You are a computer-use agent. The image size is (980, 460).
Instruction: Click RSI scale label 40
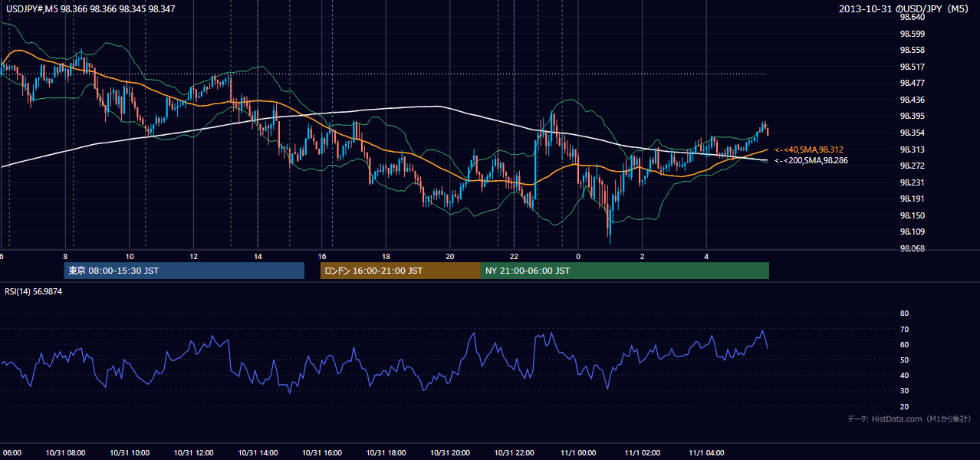click(x=904, y=376)
